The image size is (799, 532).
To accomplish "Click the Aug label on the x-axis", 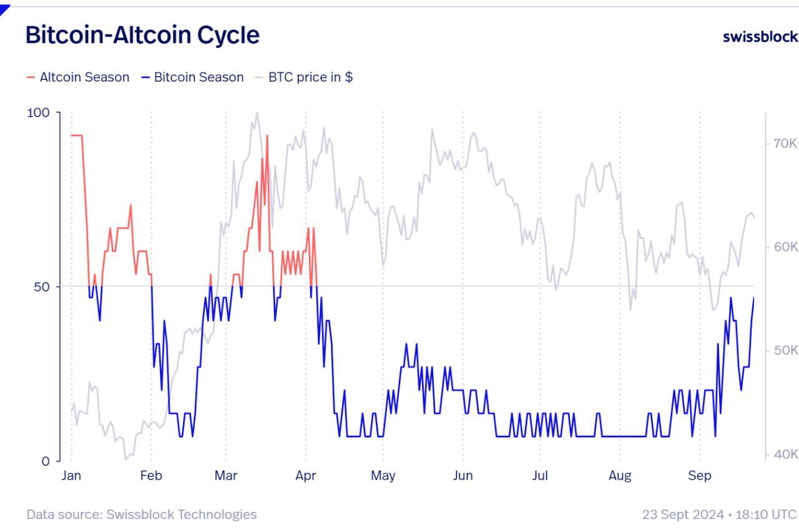I will click(x=620, y=476).
